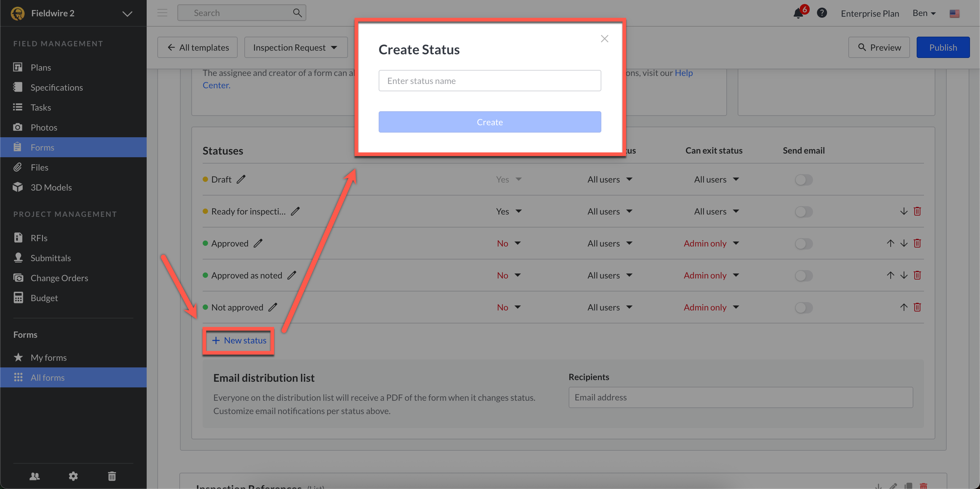Move Ready for inspection status down
The width and height of the screenshot is (980, 489).
click(904, 212)
